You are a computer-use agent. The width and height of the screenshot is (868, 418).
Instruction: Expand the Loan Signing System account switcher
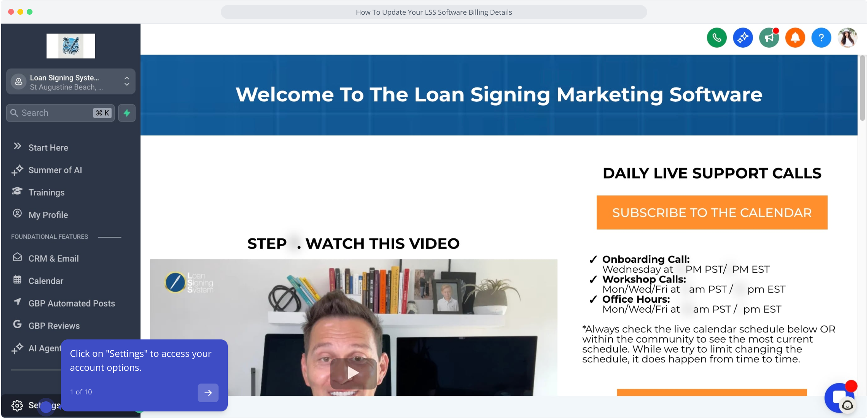tap(71, 82)
